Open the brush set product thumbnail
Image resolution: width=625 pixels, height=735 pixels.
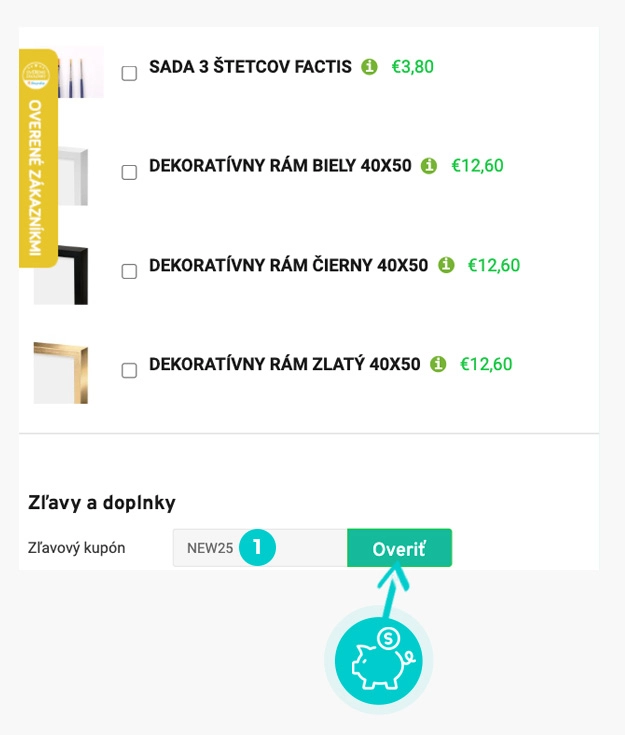tap(80, 72)
